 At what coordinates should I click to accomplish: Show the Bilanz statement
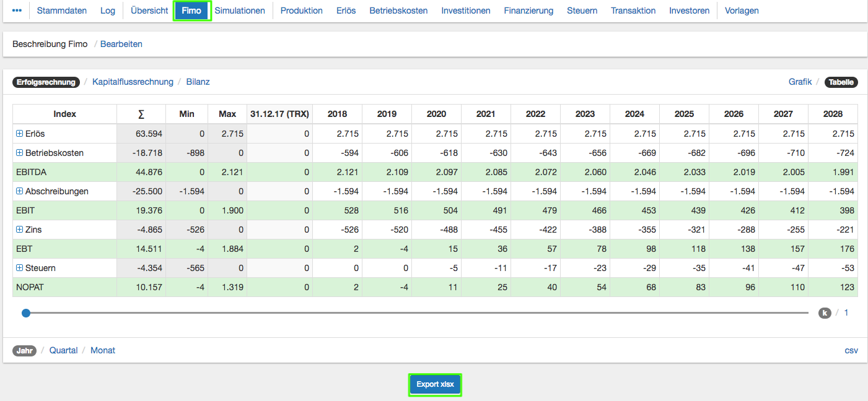point(198,82)
